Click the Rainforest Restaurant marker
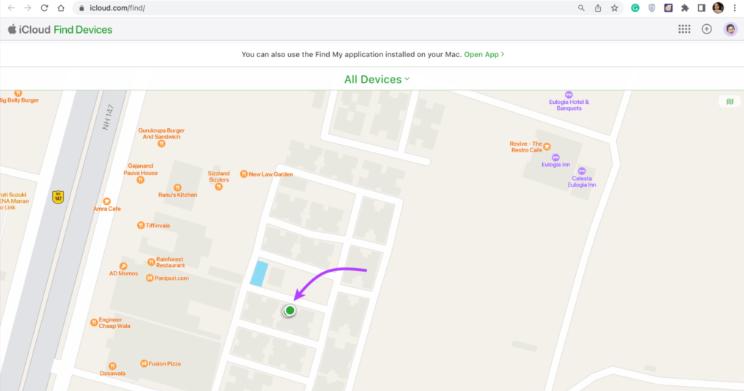 click(151, 262)
